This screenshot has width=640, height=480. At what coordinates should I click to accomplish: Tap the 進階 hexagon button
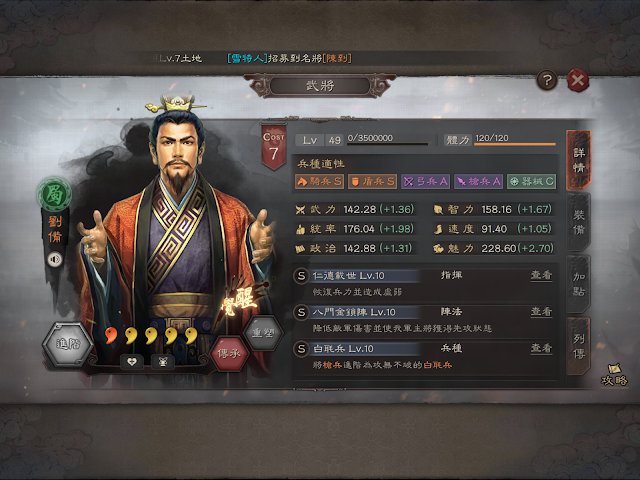tap(68, 344)
